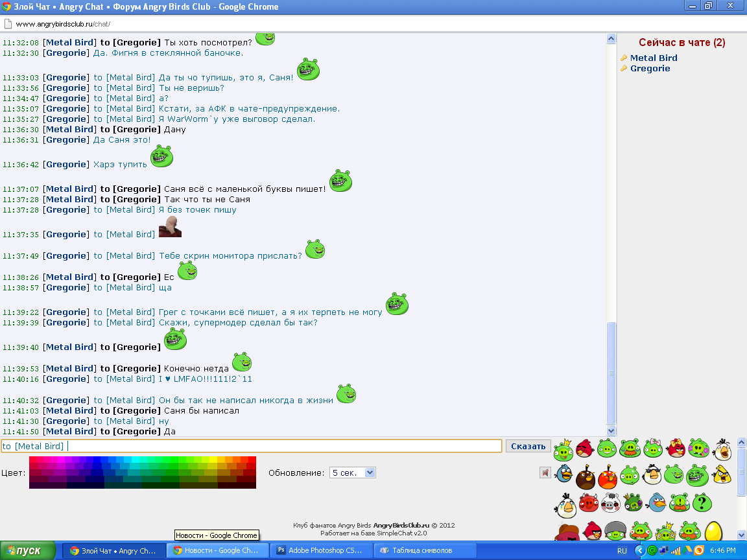Insert the brown-black Bomb bird smiley

(x=586, y=477)
